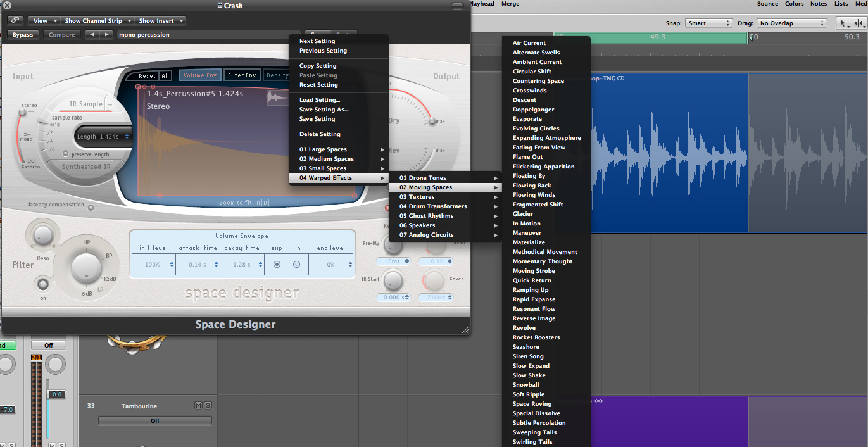Click Bounce in the top toolbar
Screen dimensions: 868x447
tap(767, 4)
